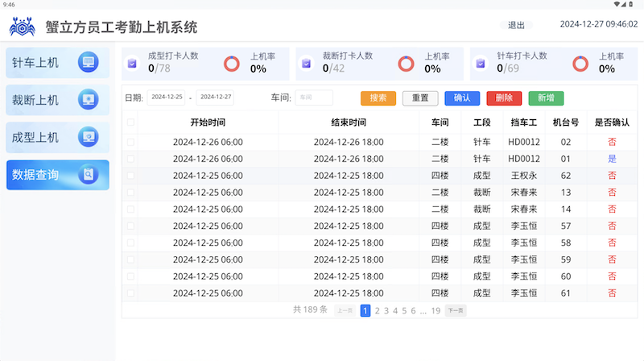This screenshot has width=644, height=361.
Task: Click the clipboard icon beside 裁断打卡人数
Action: [x=307, y=64]
